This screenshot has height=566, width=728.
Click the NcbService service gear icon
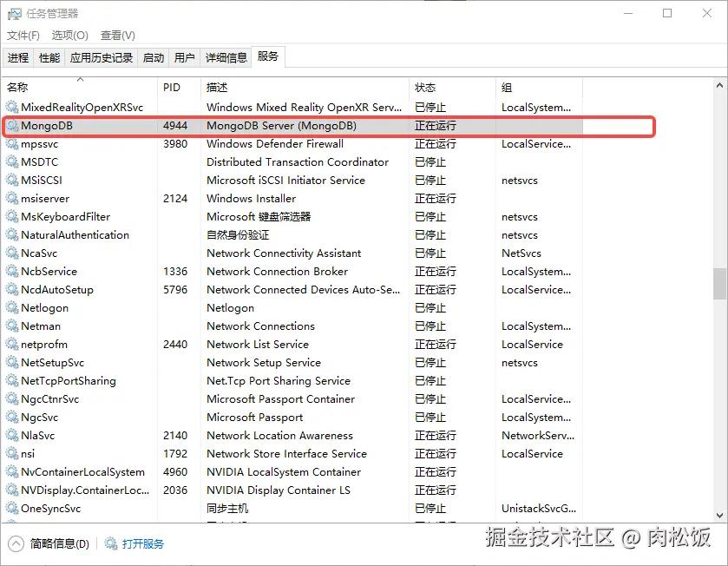pyautogui.click(x=12, y=272)
